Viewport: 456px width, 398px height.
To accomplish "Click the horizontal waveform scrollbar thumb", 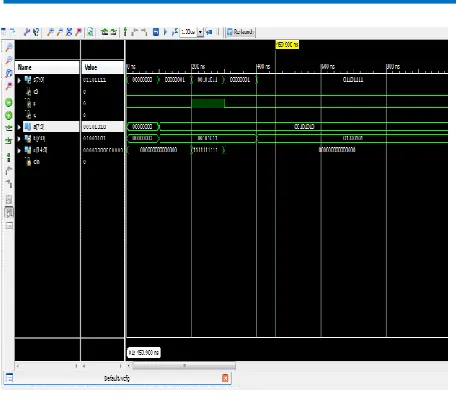I will pos(184,366).
